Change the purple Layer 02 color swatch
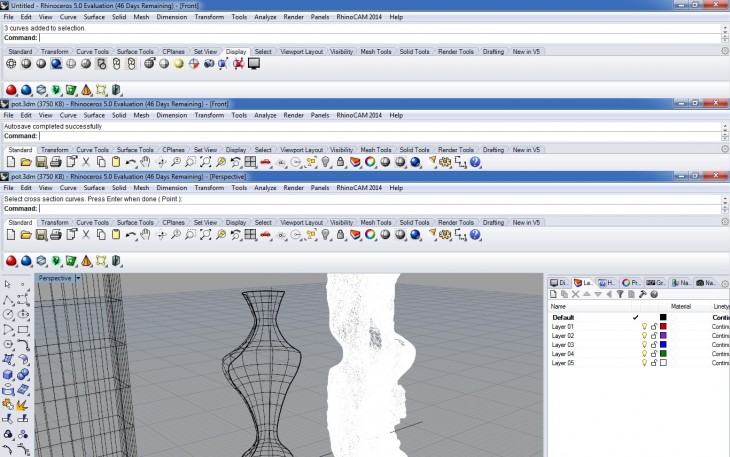730x457 pixels. pos(663,336)
